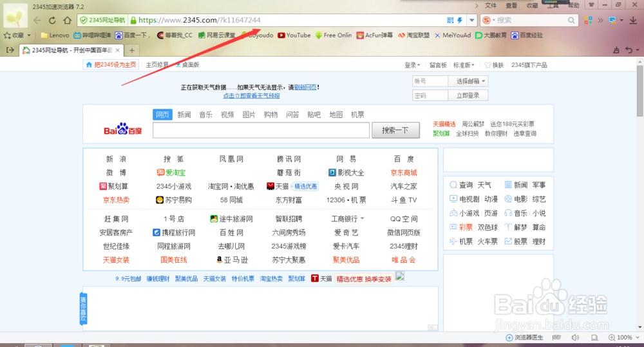This screenshot has width=644, height=347.
Task: Click the 立即登录 button
Action: pyautogui.click(x=468, y=95)
